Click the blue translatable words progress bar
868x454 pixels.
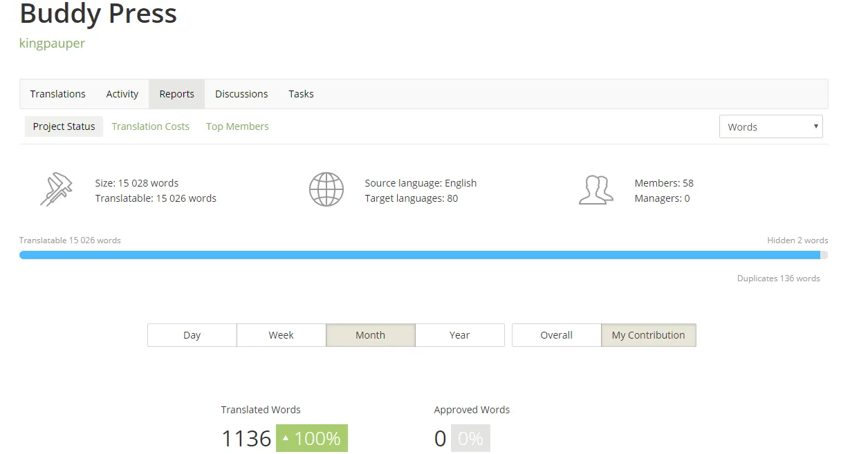pyautogui.click(x=420, y=255)
